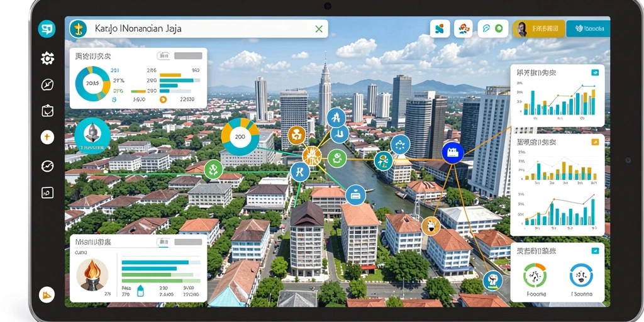Screen dimensions: 644x322
Task: Select the donut chart labeled 2009
Action: pyautogui.click(x=93, y=84)
